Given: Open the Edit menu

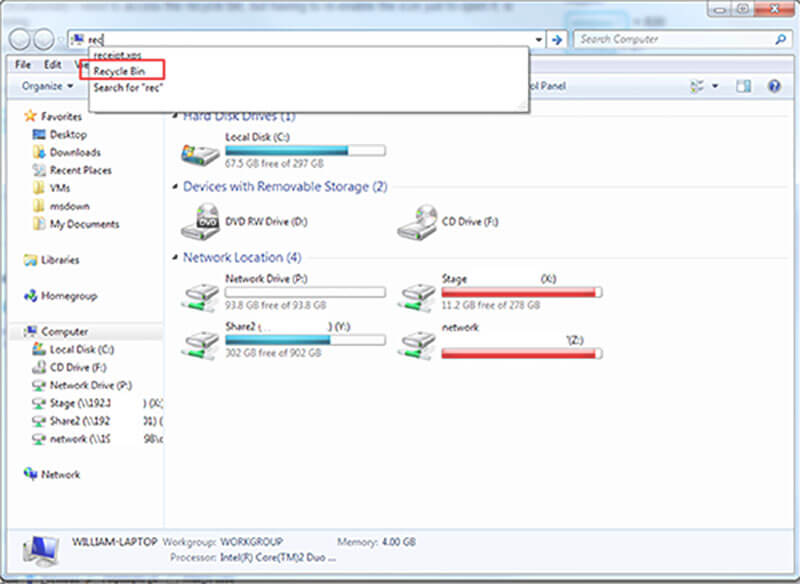Looking at the screenshot, I should pyautogui.click(x=52, y=64).
